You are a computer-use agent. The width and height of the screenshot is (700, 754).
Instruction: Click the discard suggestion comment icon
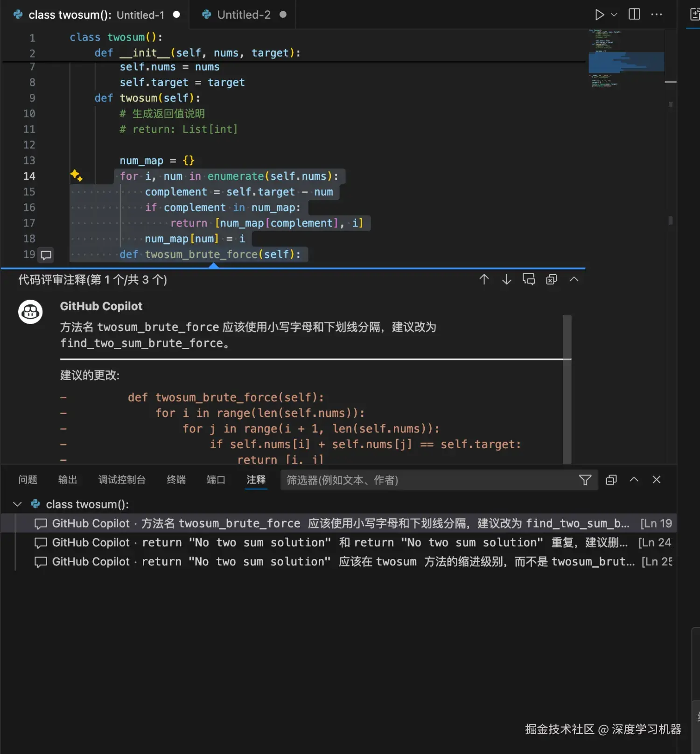point(529,279)
